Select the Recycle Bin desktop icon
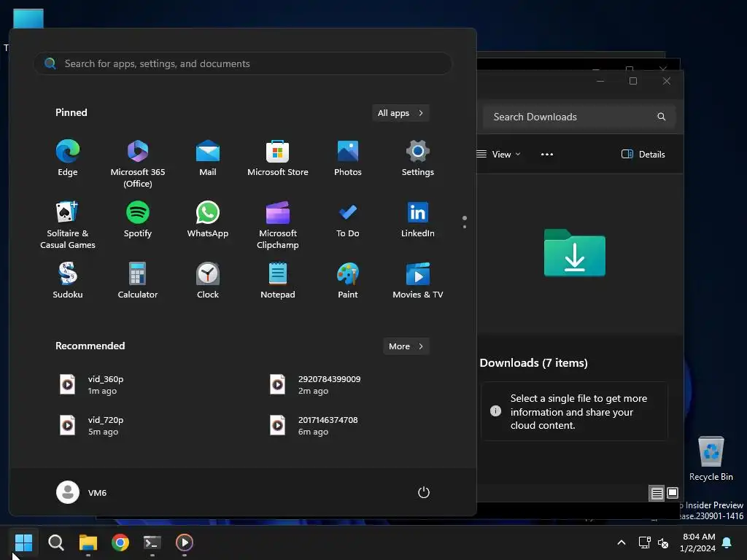The height and width of the screenshot is (560, 747). click(711, 459)
